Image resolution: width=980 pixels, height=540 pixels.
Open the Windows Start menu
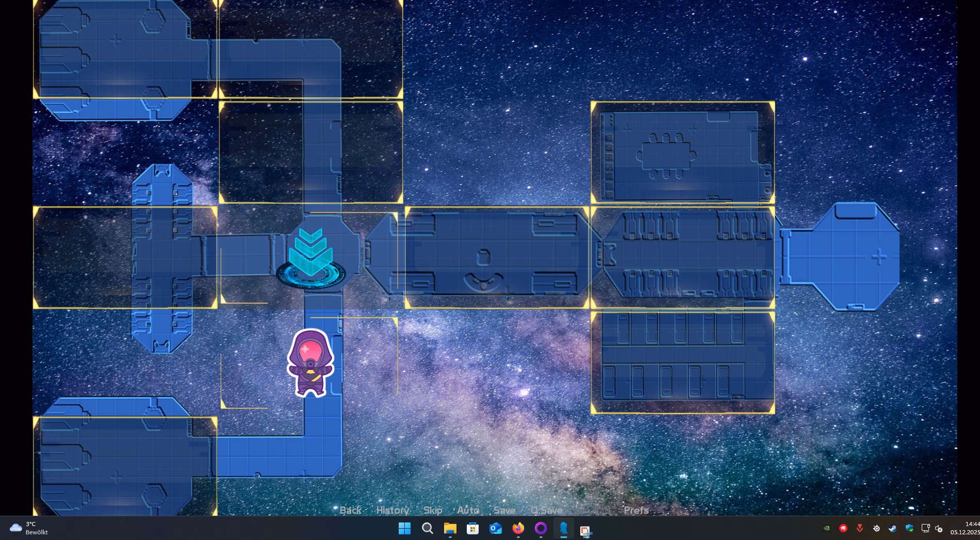click(404, 528)
